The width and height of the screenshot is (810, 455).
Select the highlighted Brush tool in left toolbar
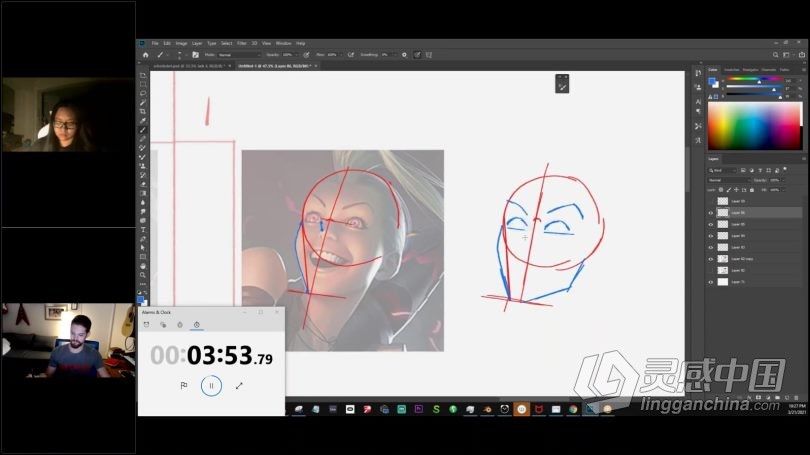click(143, 130)
